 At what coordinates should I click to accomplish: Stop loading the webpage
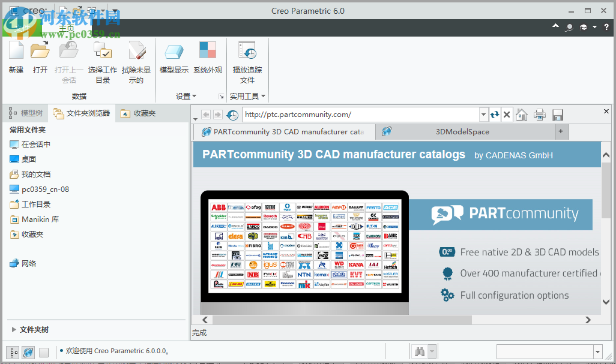pyautogui.click(x=506, y=114)
